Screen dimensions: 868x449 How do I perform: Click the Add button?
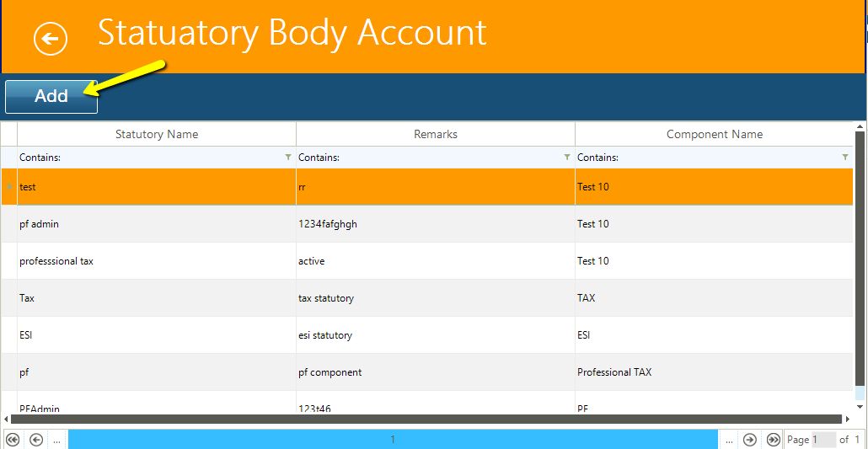coord(51,96)
